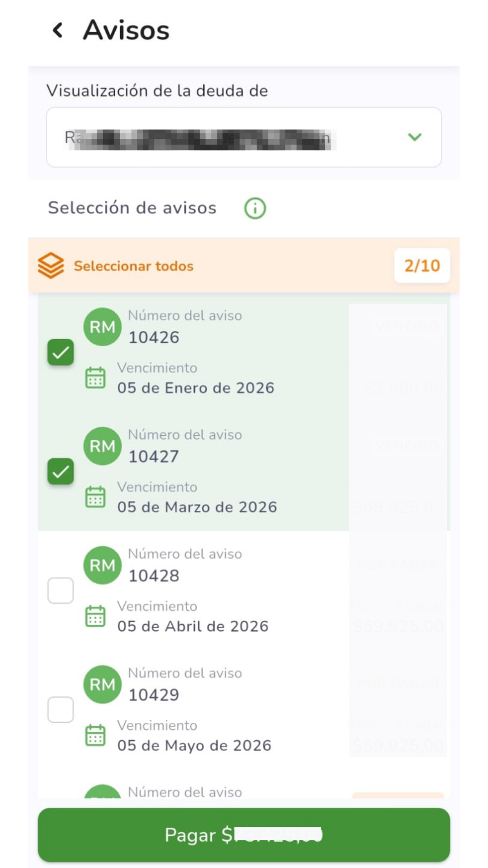Click the calendar icon for 05 de Marzo
This screenshot has height=868, width=488.
(x=95, y=497)
